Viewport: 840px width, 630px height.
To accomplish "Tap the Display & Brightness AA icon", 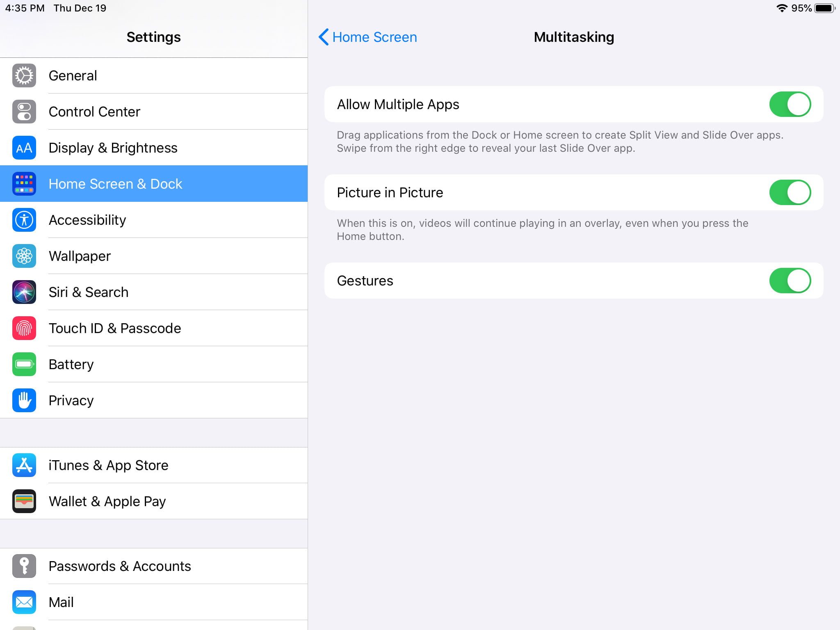I will tap(24, 148).
